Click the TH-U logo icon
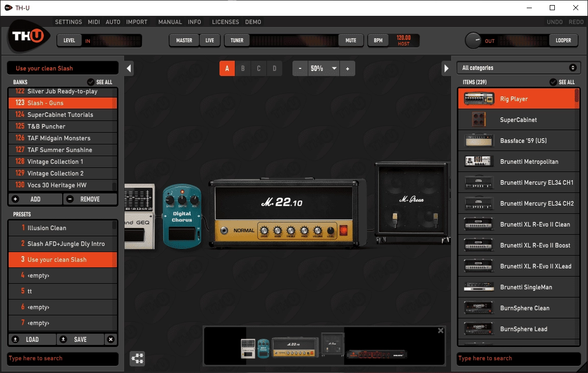Image resolution: width=588 pixels, height=373 pixels. (29, 36)
